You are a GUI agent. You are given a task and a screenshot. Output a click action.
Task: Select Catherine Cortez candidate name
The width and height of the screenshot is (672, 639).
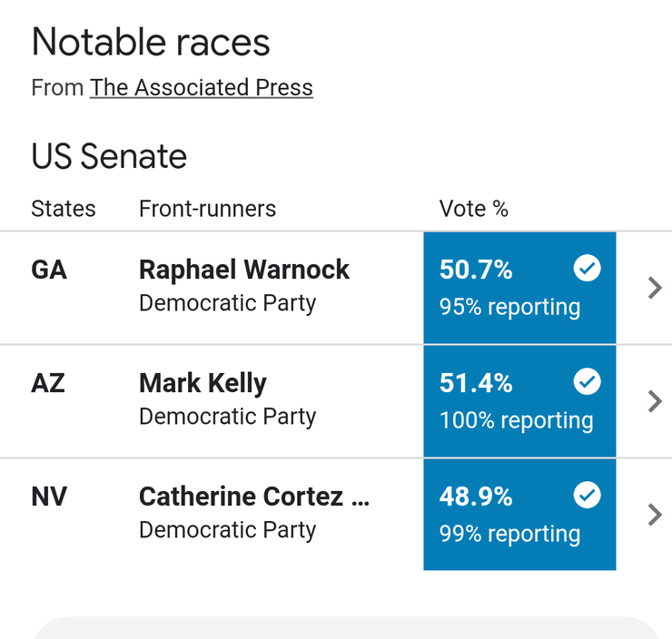(254, 496)
